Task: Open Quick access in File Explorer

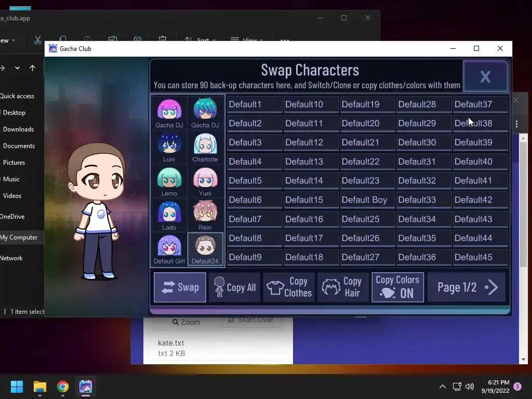Action: tap(17, 96)
